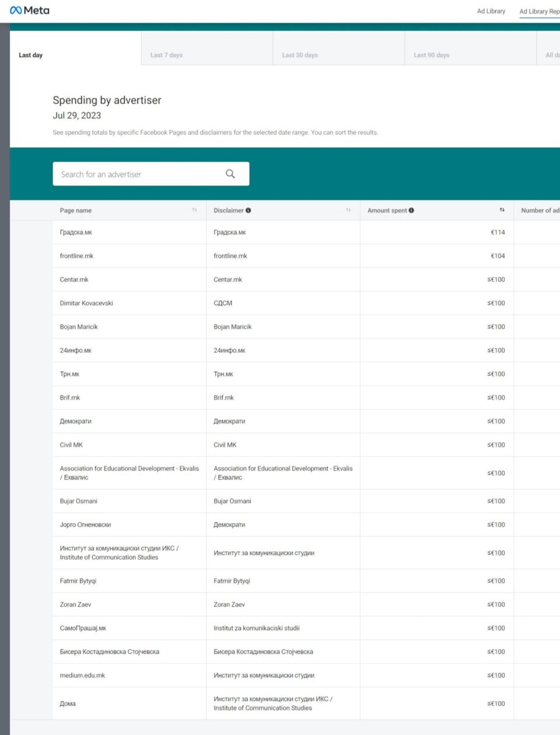Sort by Page name arrows icon
Image resolution: width=560 pixels, height=735 pixels.
click(x=194, y=210)
